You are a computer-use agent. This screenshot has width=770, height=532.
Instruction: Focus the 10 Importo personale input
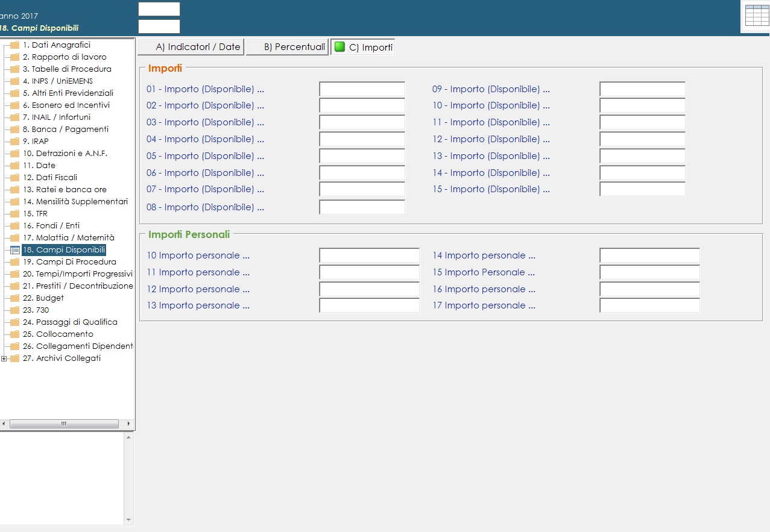[369, 255]
